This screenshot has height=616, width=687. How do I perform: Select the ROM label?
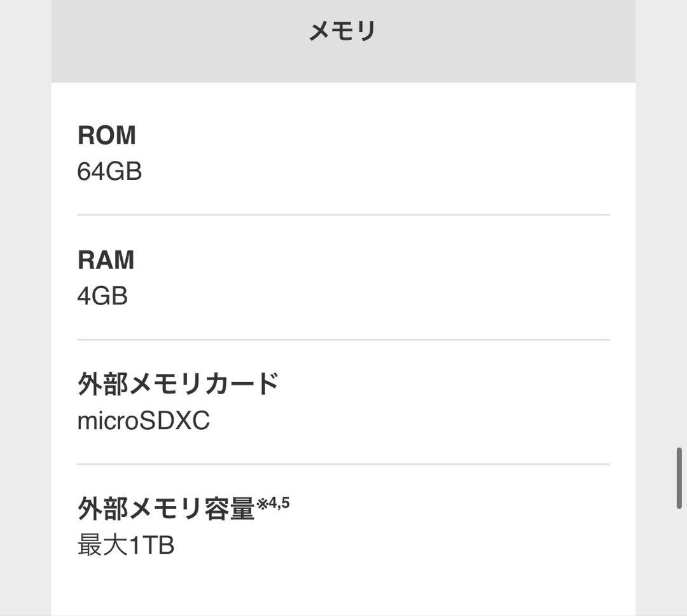pyautogui.click(x=106, y=135)
